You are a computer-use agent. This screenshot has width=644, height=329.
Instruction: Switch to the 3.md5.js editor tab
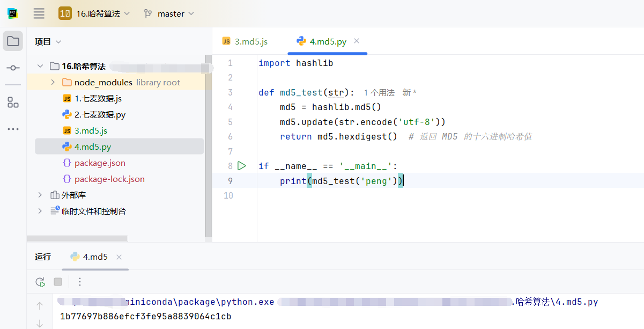245,41
